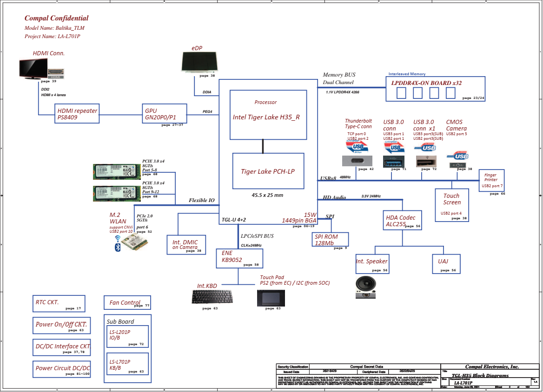
Task: Click the HDMI television monitor image
Action: (x=33, y=68)
